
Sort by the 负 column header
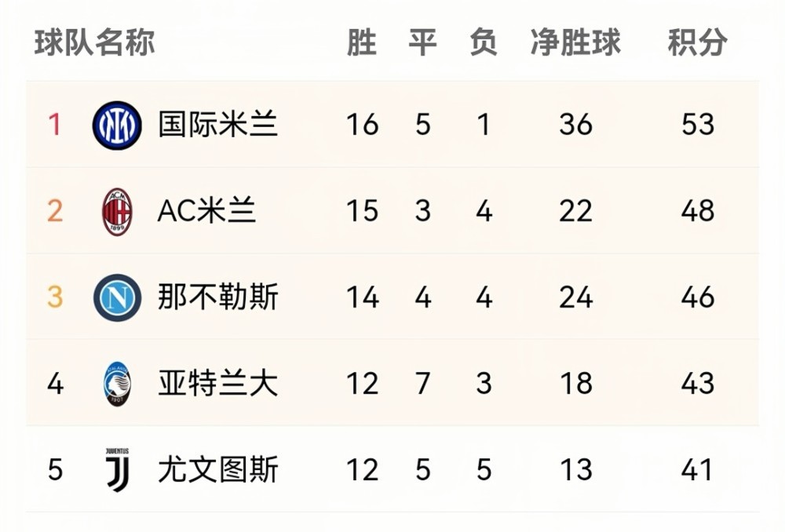click(x=483, y=42)
